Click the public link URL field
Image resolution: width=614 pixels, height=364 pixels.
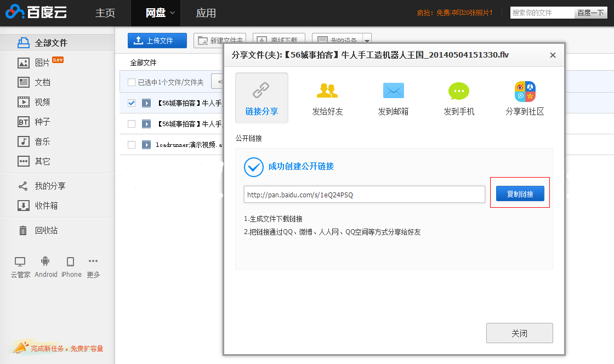(364, 195)
